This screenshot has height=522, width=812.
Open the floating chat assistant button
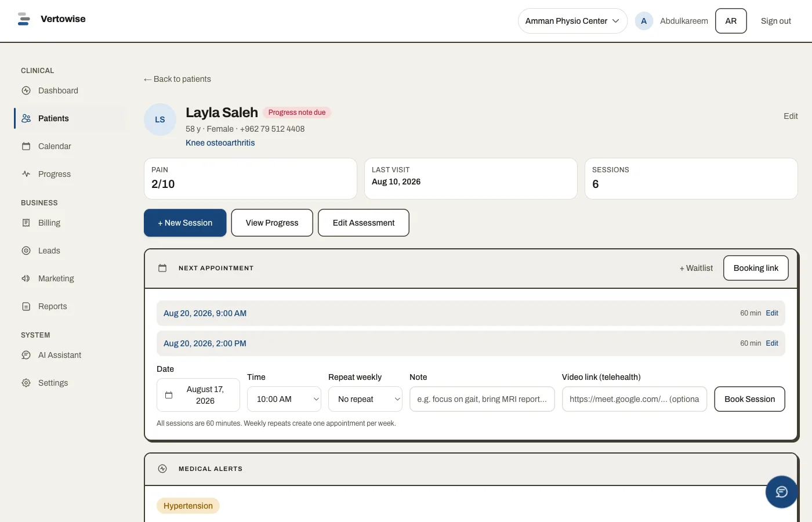(781, 492)
